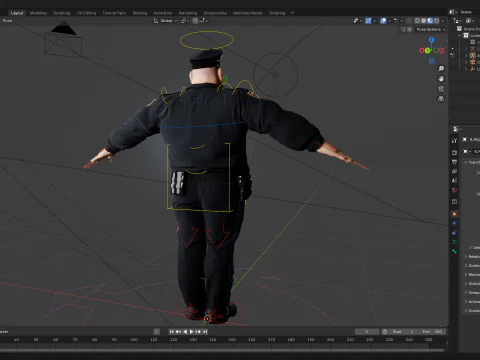Open the World properties tab
The width and height of the screenshot is (480, 360).
coord(454,190)
